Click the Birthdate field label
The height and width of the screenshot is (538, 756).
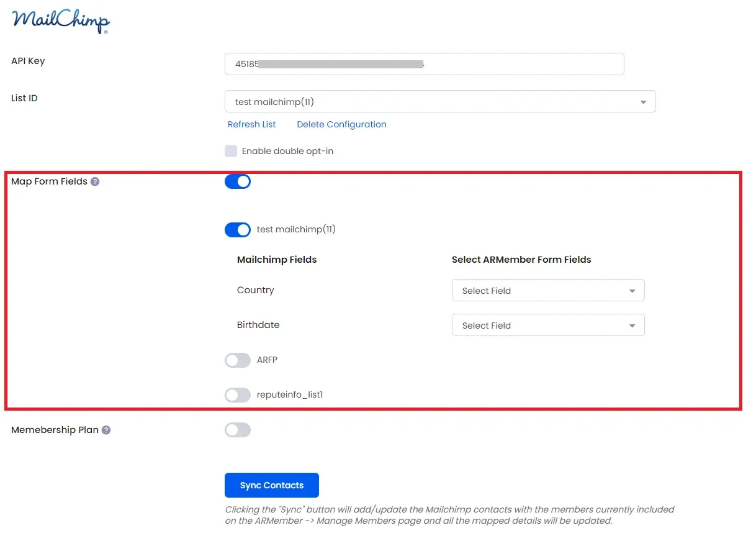(258, 325)
